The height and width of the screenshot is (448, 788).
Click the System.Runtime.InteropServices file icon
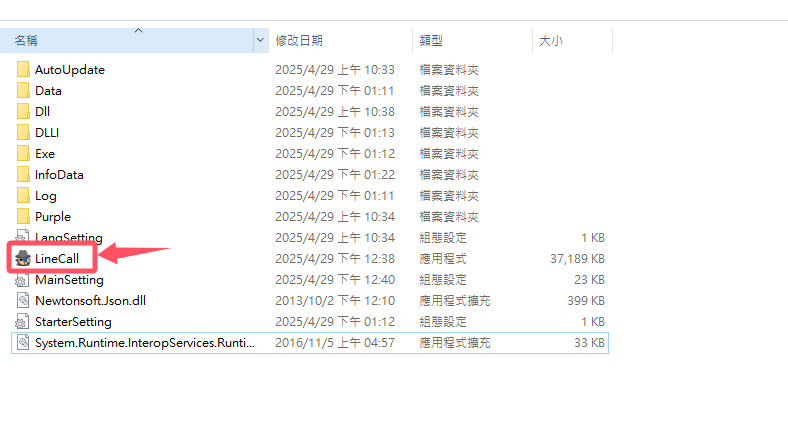pos(23,343)
